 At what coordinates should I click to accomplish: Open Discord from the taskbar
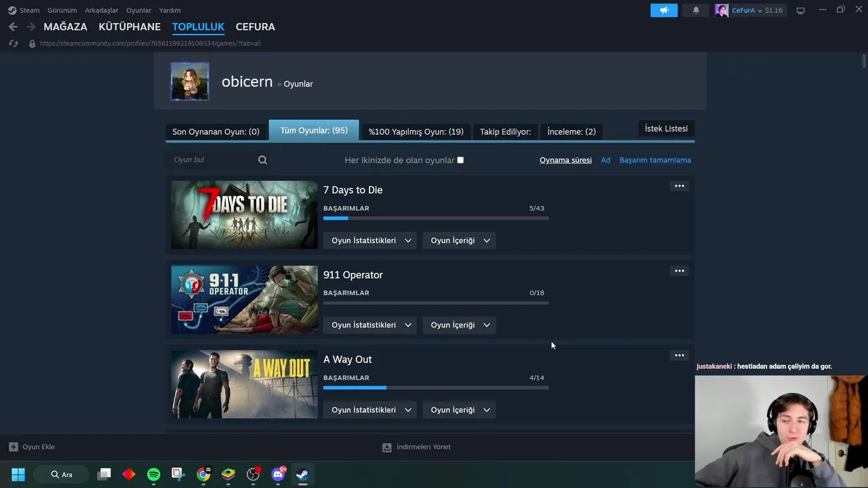[x=278, y=474]
